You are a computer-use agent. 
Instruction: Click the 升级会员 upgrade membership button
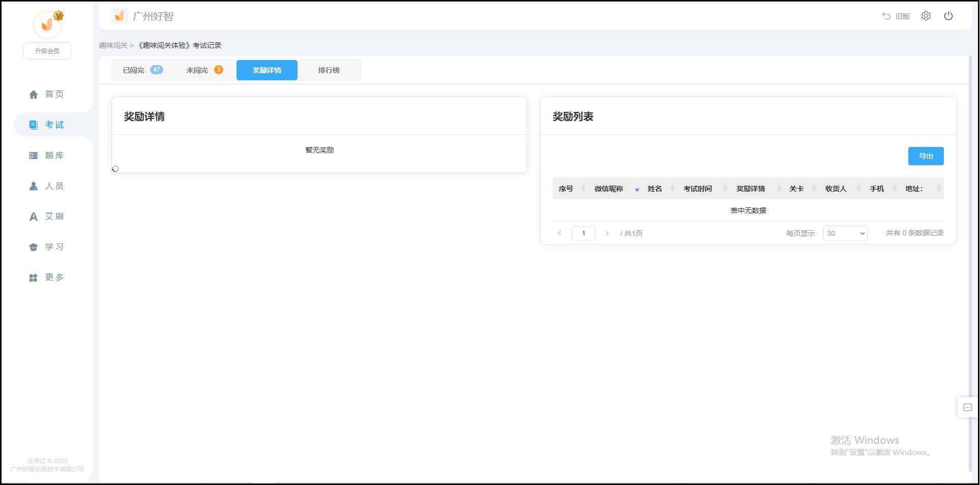coord(47,51)
